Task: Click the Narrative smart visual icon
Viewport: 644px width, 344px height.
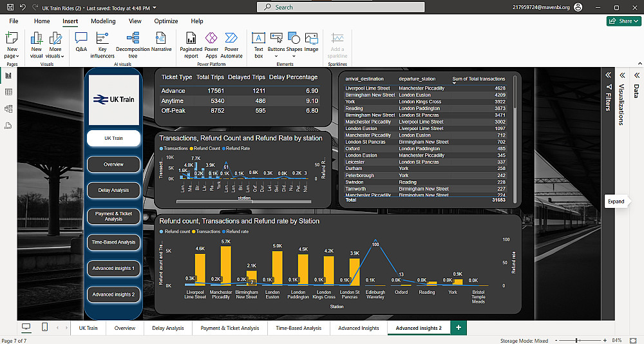Action: point(161,41)
